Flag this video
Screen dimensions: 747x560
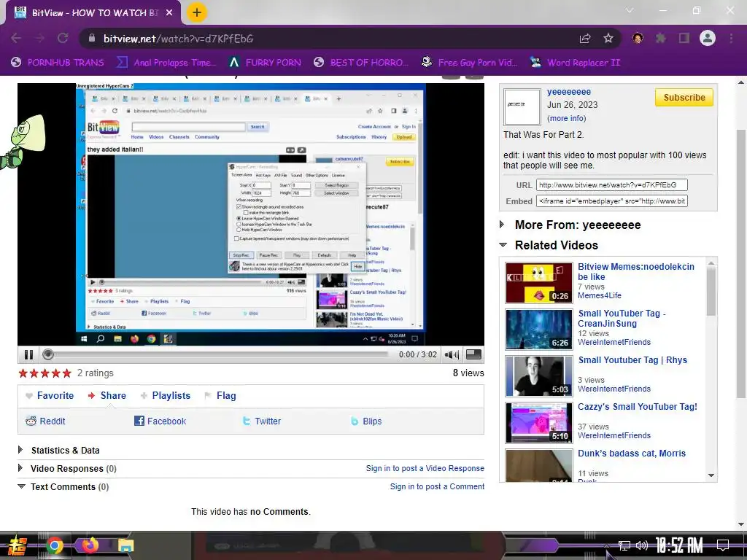point(220,396)
